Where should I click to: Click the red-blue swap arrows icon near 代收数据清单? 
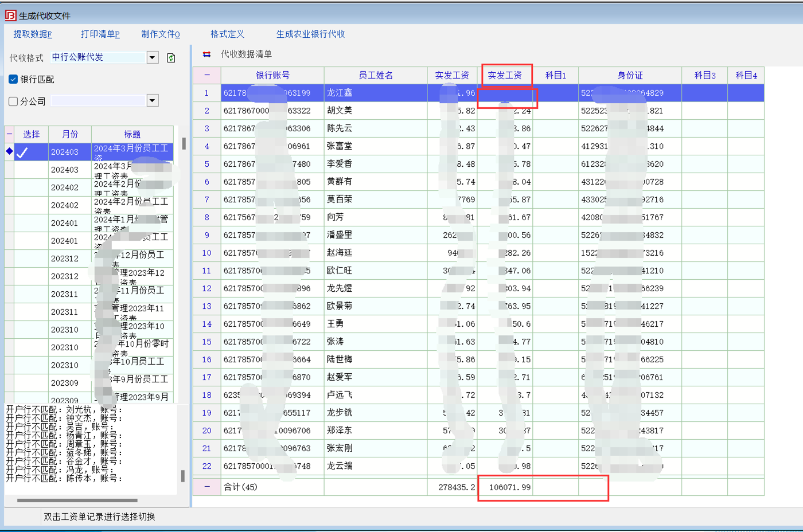tap(206, 54)
